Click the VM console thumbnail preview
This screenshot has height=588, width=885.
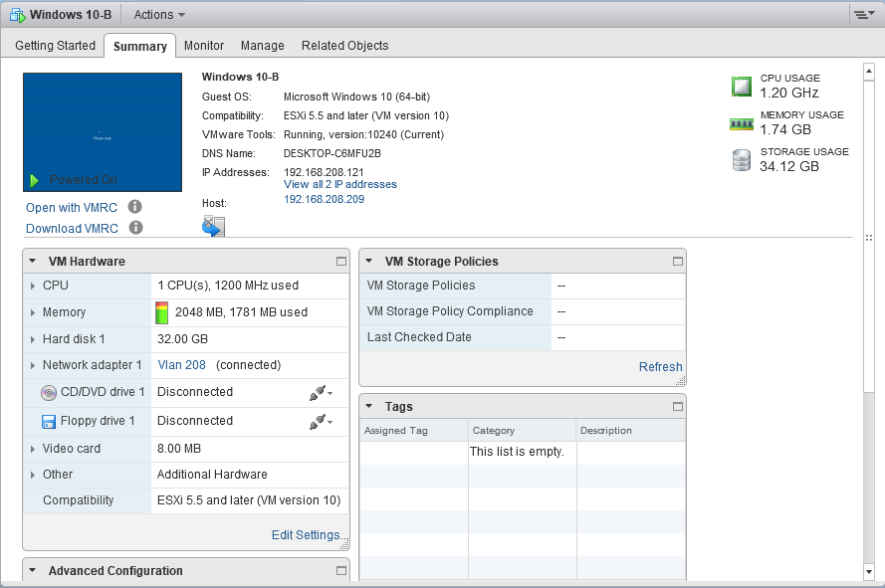(103, 131)
